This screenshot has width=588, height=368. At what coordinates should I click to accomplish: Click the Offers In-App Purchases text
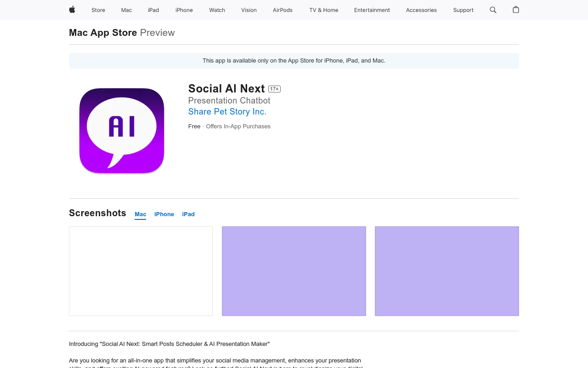(238, 126)
